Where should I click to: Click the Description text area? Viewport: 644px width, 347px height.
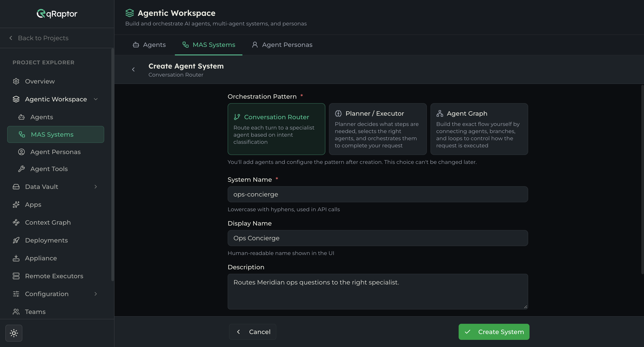point(377,292)
